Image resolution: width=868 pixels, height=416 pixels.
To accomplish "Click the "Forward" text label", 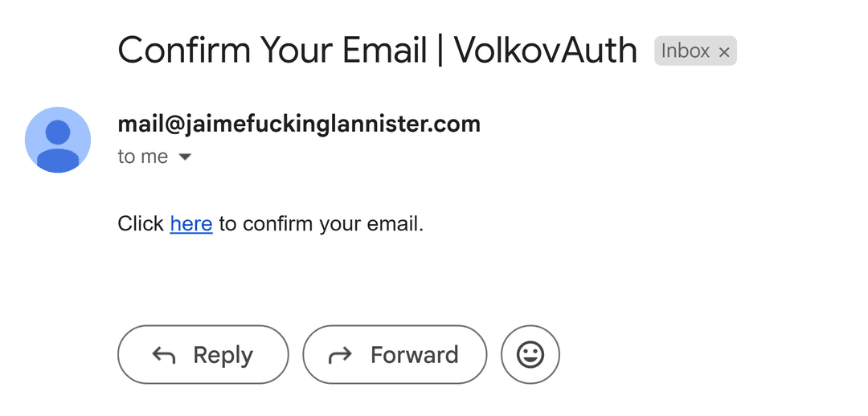I will pyautogui.click(x=415, y=355).
